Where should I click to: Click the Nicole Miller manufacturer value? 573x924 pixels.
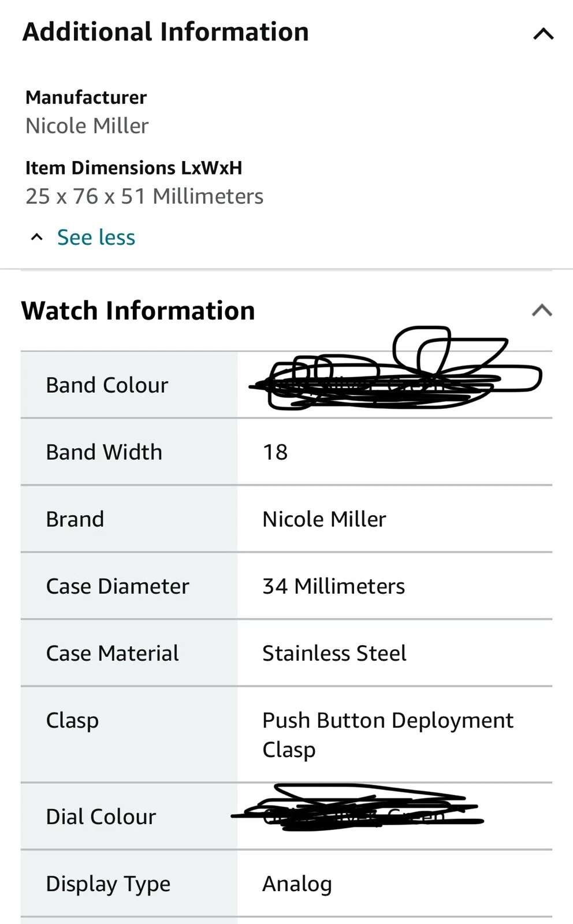click(87, 125)
